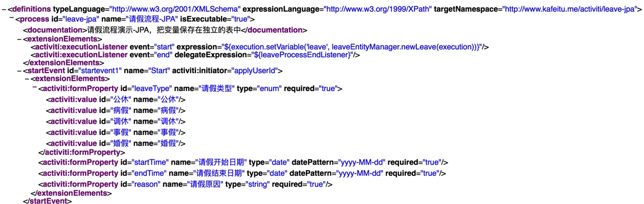
Task: Collapse extensionElements holding the formProperty entries
Action: (27, 79)
